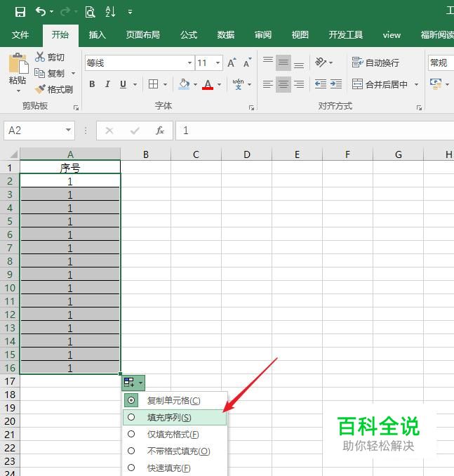Switch to the 数据 (Data) tab
Screen dimensions: 454x476
[x=226, y=35]
